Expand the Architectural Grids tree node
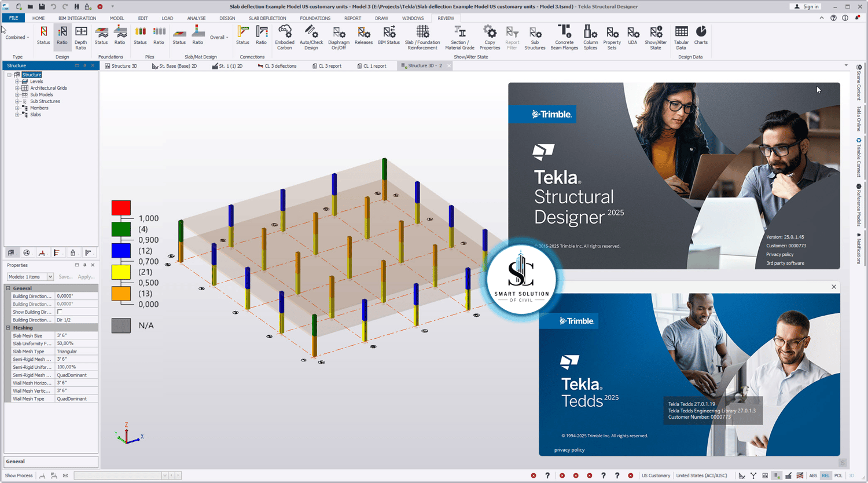Image resolution: width=868 pixels, height=483 pixels. coord(17,88)
